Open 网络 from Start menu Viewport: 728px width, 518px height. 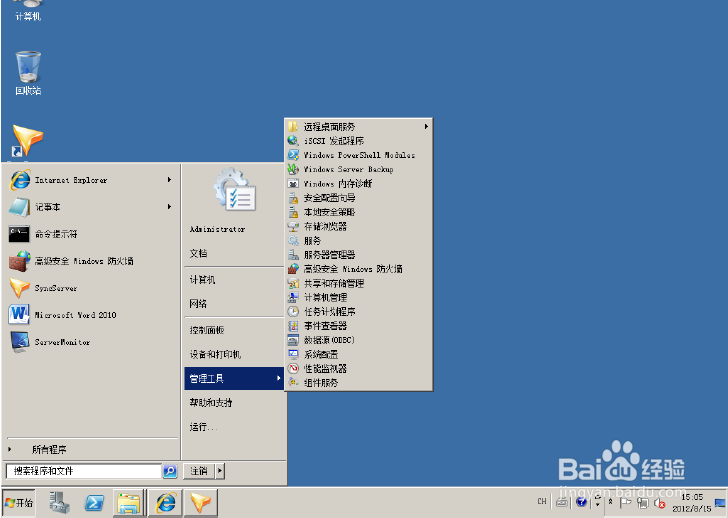[198, 304]
